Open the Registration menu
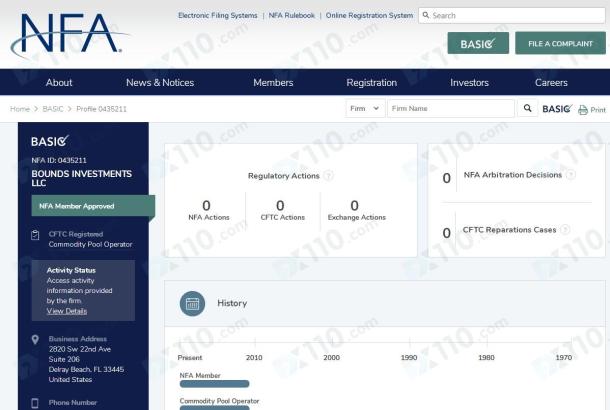Viewport: 610px width, 410px height. pos(372,82)
